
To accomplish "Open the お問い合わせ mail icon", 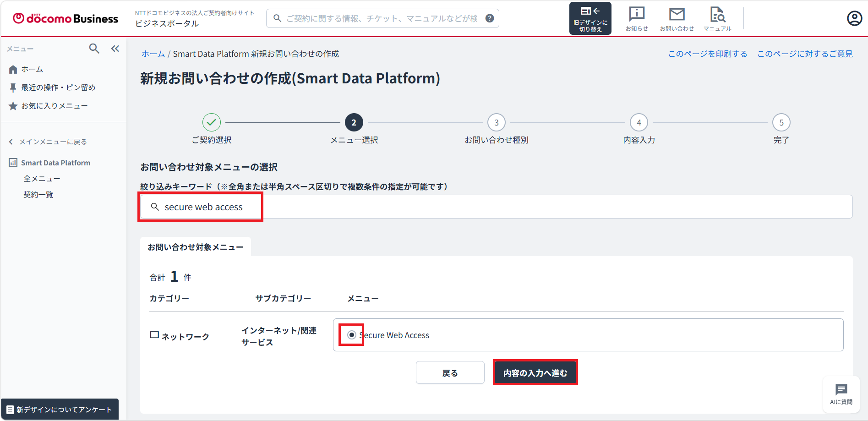I will click(677, 18).
